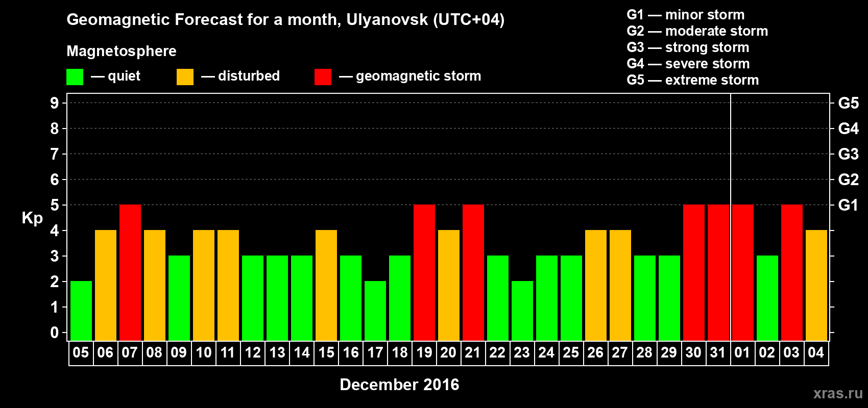The width and height of the screenshot is (868, 408).
Task: Click the 'Magnetosphere' heading
Action: click(122, 51)
